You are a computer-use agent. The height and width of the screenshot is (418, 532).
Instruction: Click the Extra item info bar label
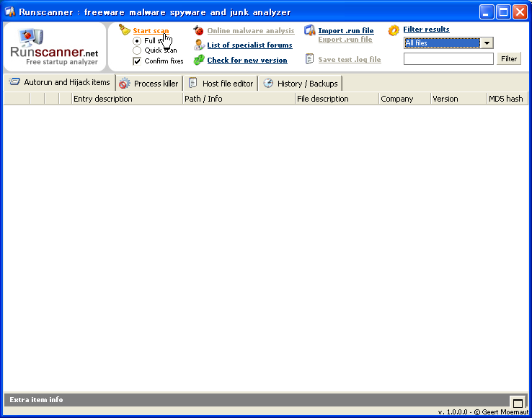[x=36, y=400]
